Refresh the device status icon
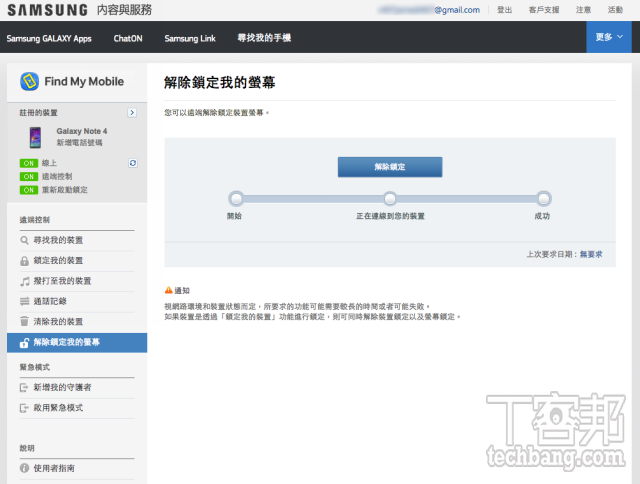 [133, 163]
